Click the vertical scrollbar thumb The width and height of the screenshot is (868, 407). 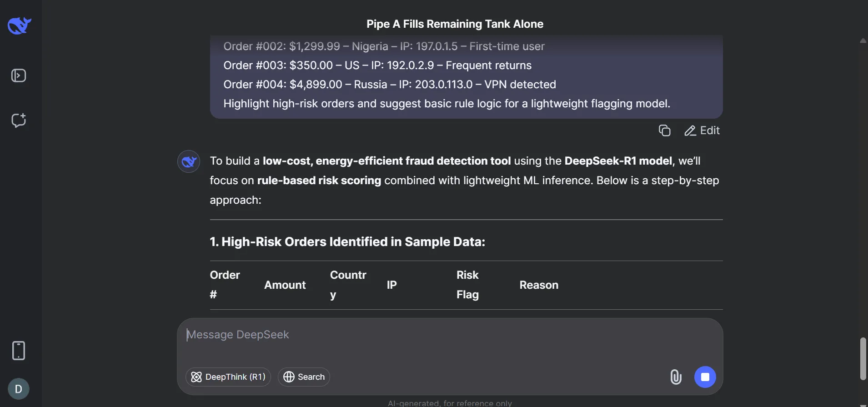point(863,358)
